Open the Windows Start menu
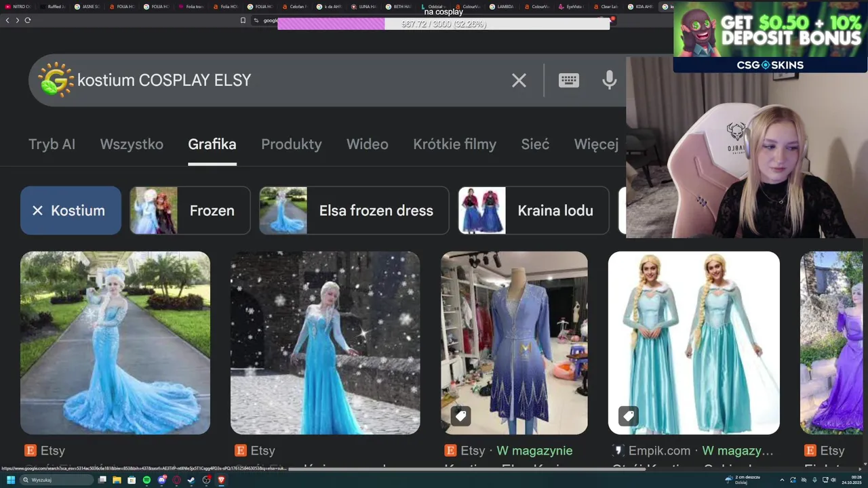 coord(11,480)
